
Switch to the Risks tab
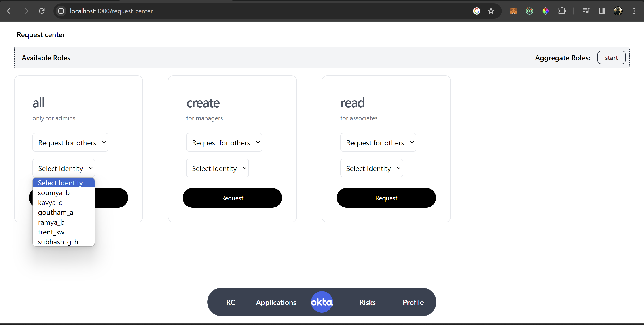tap(367, 302)
